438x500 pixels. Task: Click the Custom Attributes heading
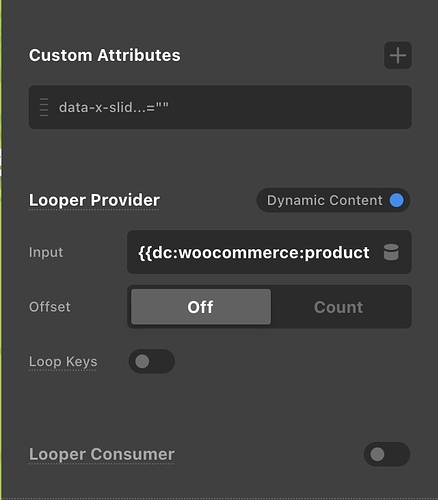105,55
